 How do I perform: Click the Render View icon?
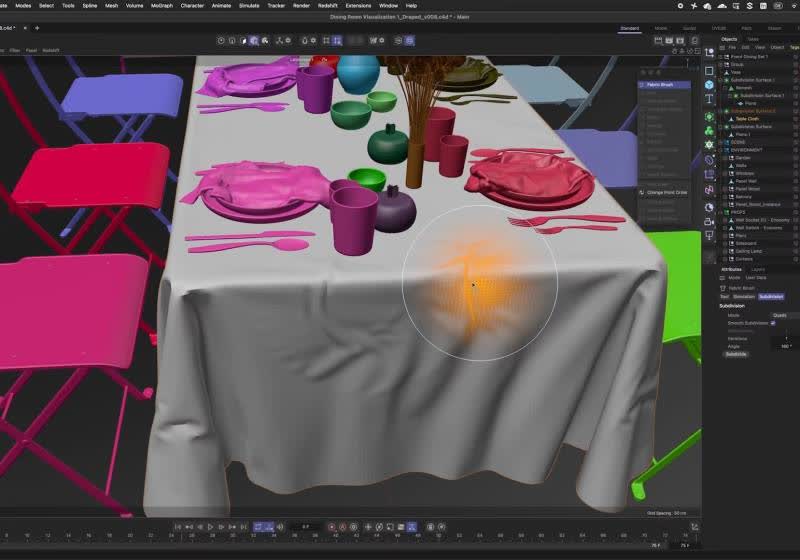click(658, 40)
